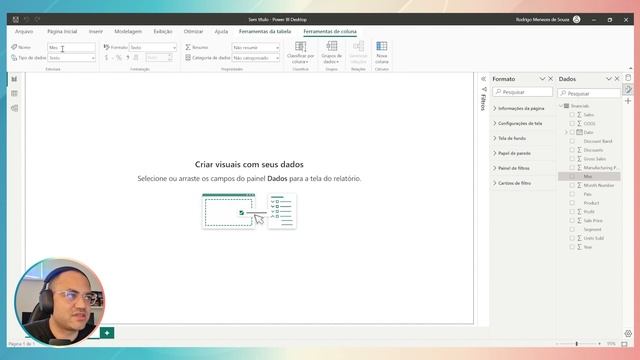Open the Report view from the left sidebar
Image resolution: width=640 pixels, height=360 pixels.
14,79
